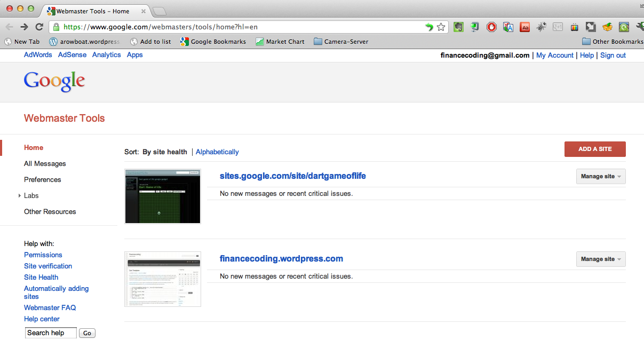Click the bug-shaped extension icon
This screenshot has width=644, height=356.
click(542, 27)
